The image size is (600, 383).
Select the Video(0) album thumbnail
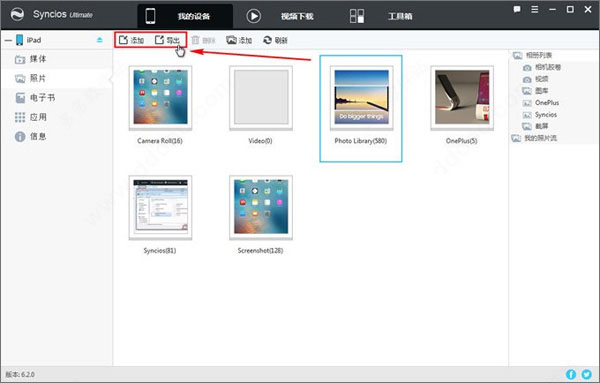point(261,98)
